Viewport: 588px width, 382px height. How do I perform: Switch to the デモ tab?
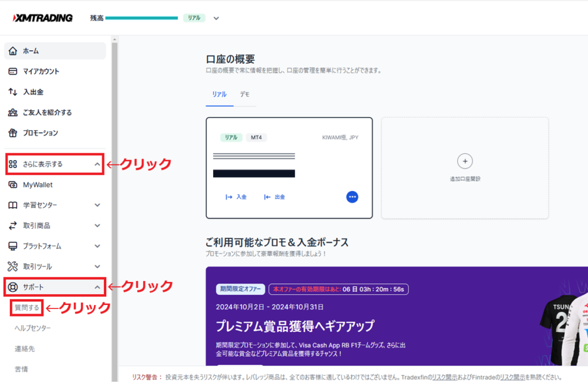[245, 94]
